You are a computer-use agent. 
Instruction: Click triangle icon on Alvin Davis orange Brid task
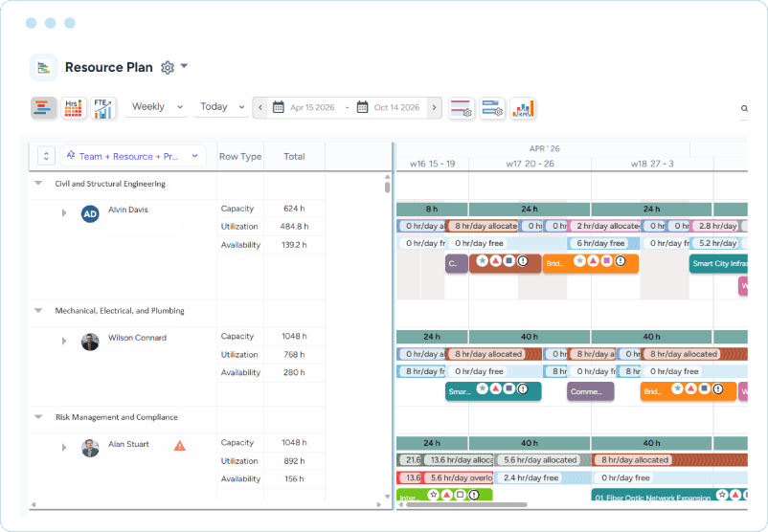click(593, 261)
